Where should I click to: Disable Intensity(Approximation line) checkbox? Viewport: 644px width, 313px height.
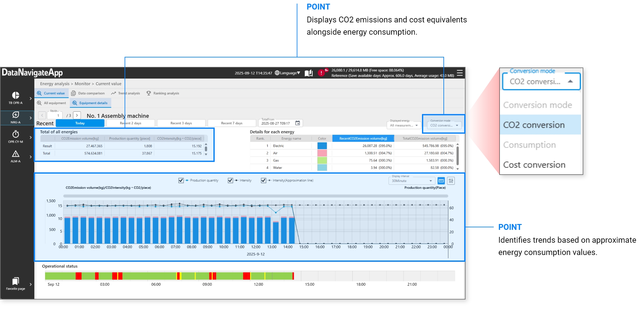[263, 180]
